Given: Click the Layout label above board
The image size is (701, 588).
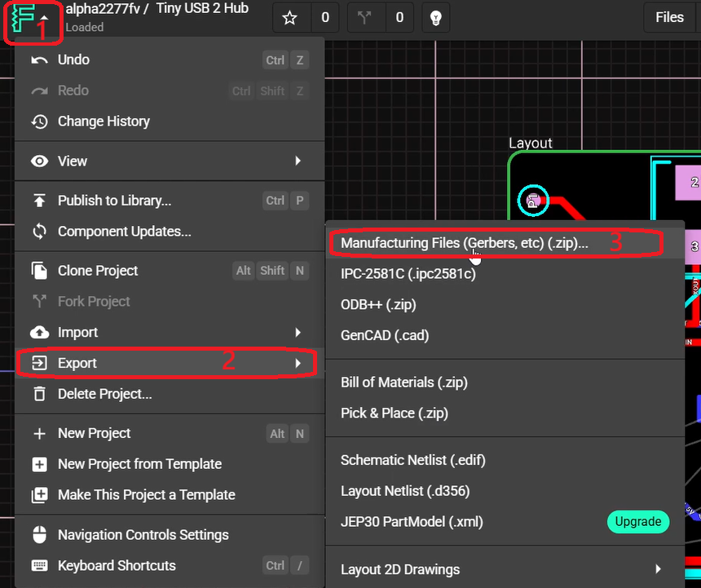Looking at the screenshot, I should (530, 143).
